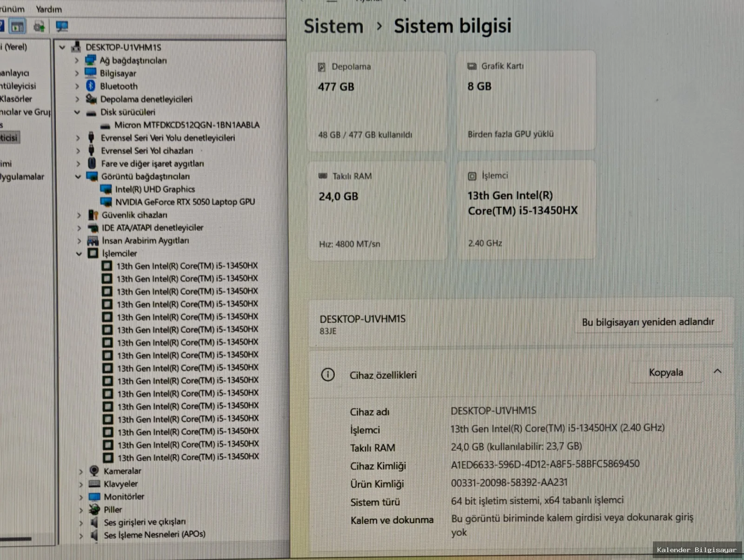Click the Takılı RAM value '24,0 GB (kullanılabilir: 23,7 GB)'

516,446
